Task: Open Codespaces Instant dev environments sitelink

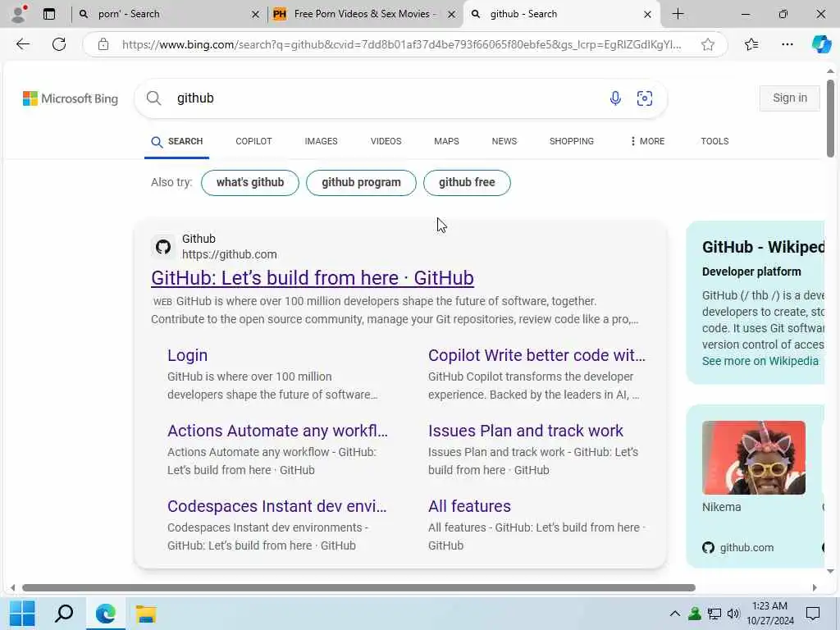Action: point(277,507)
